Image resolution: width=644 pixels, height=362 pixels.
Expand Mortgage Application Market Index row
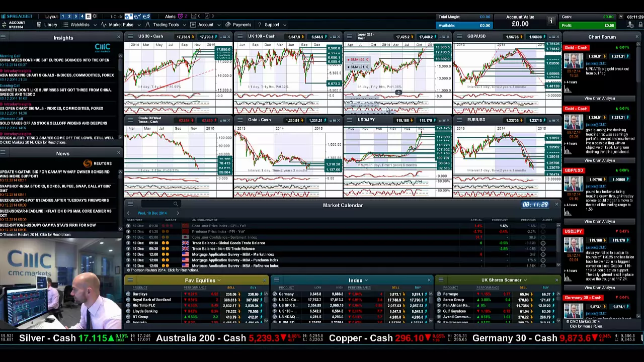[128, 254]
